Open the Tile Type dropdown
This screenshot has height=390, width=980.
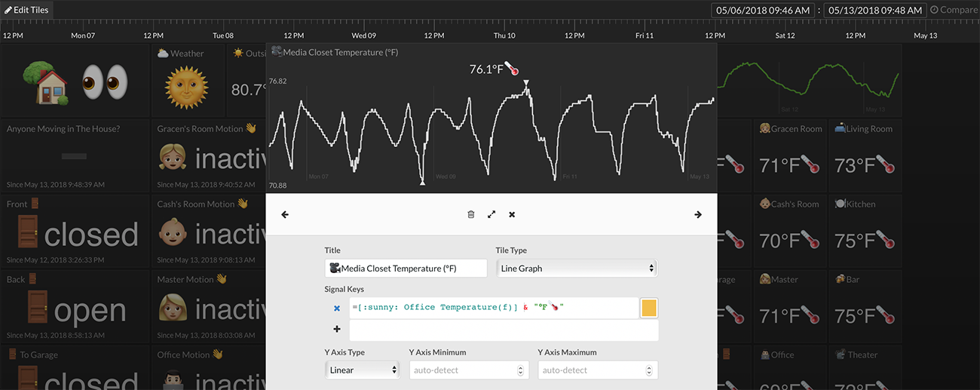pos(577,268)
